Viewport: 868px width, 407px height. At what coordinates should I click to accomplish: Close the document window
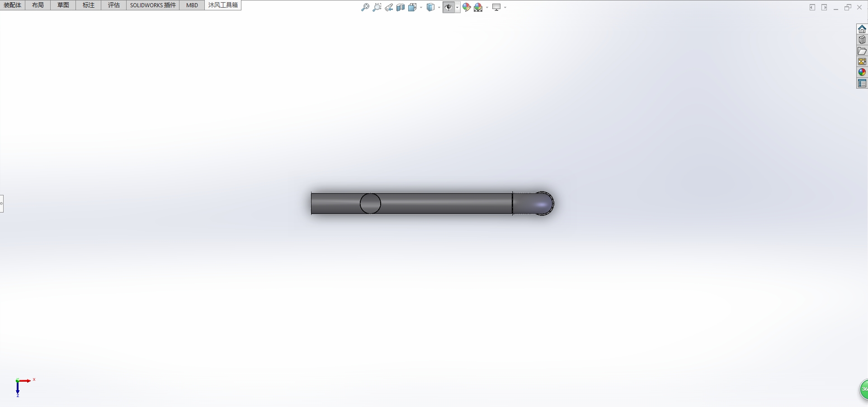point(859,7)
